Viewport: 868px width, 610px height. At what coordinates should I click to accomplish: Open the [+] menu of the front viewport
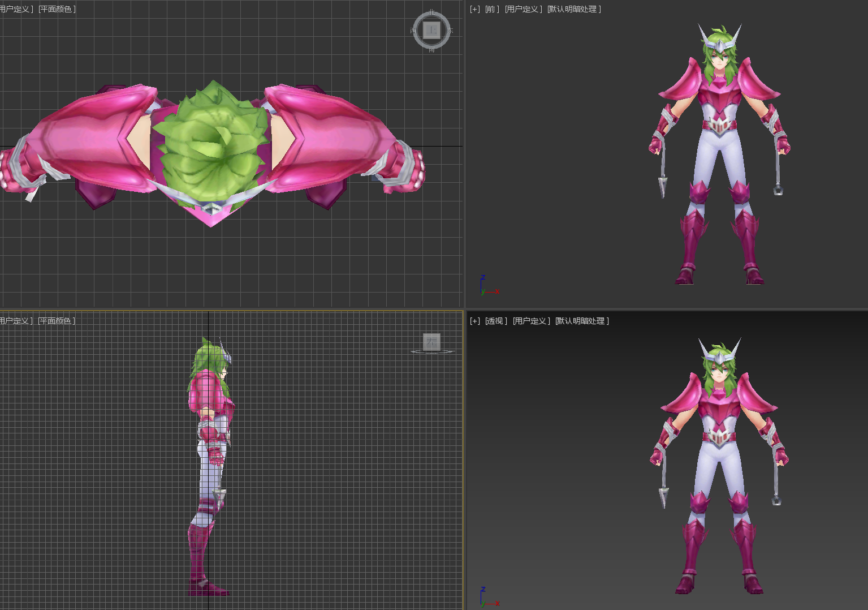pos(475,9)
